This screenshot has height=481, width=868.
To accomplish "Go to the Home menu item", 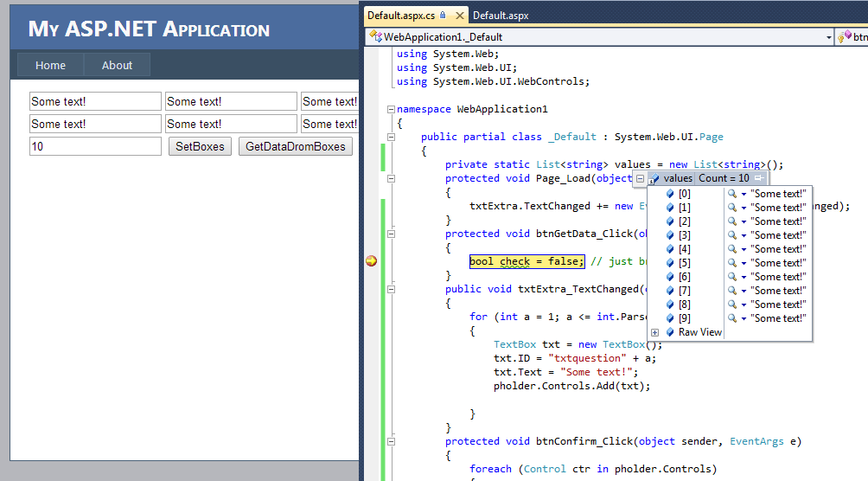I will [x=50, y=66].
